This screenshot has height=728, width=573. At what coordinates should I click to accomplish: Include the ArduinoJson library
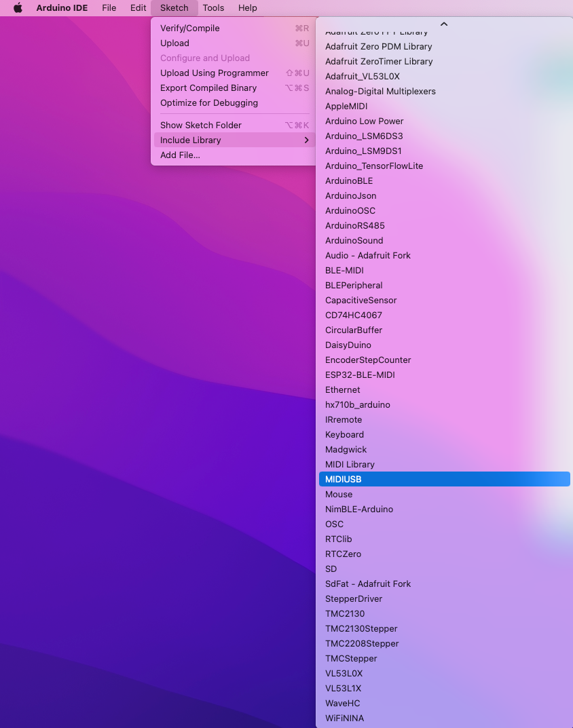tap(445, 195)
